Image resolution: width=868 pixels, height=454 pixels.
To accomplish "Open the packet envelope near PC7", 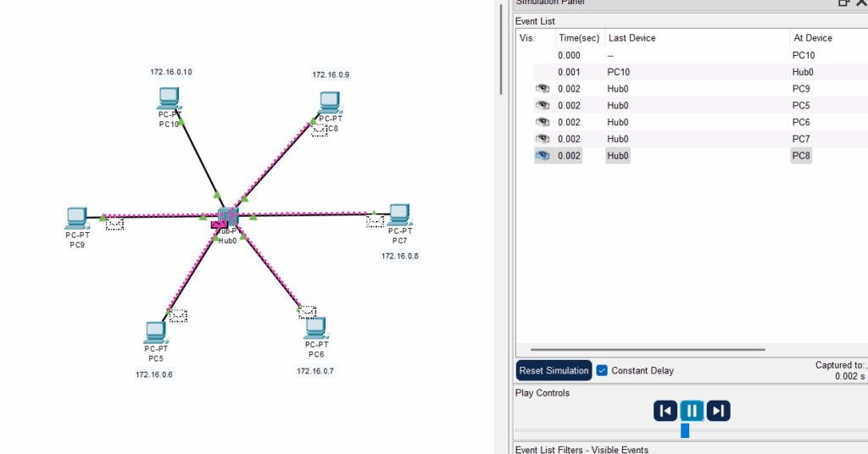I will (375, 221).
